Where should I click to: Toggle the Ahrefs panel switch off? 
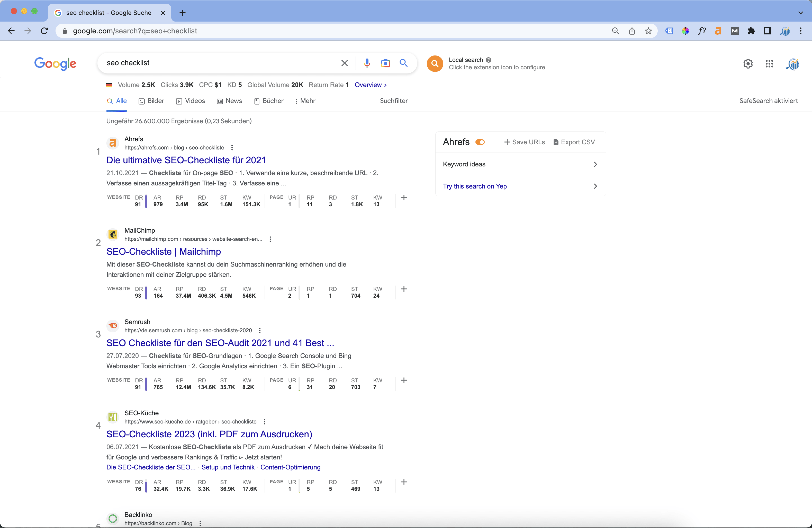point(480,142)
